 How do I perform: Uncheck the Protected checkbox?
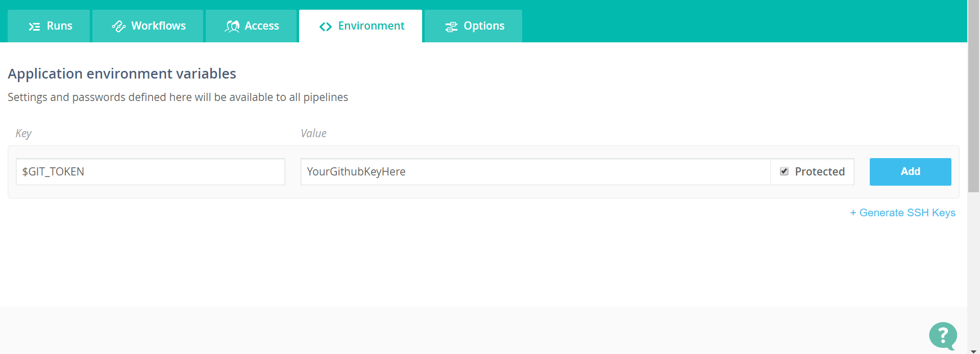tap(784, 171)
